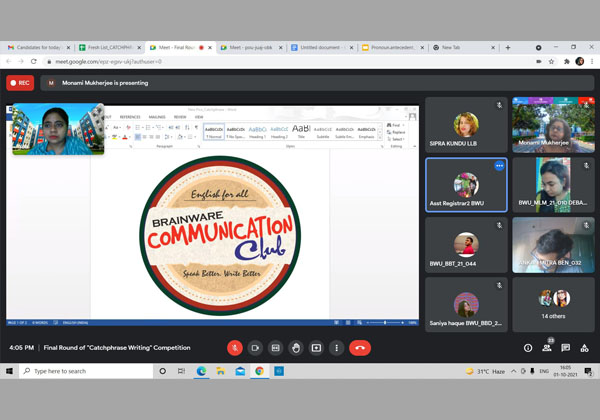The height and width of the screenshot is (420, 600).
Task: Open the Activities panel icon
Action: pos(584,347)
